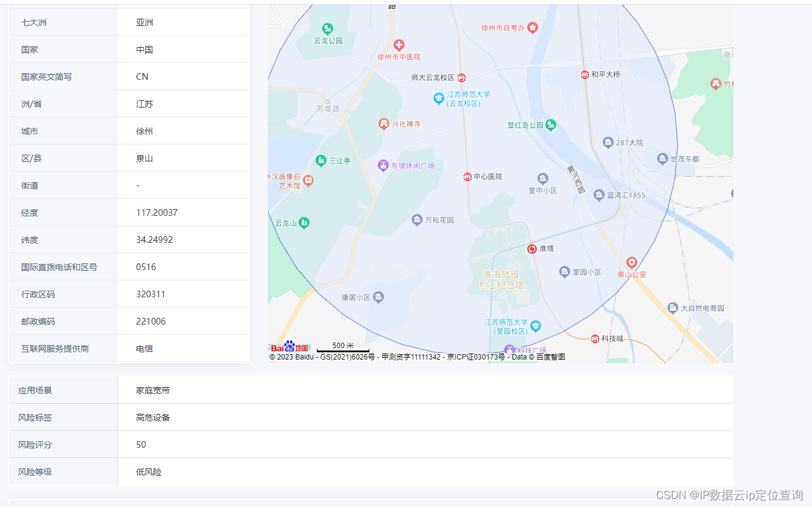812x507 pixels.
Task: Select the 低风险 risk level value
Action: tap(149, 472)
